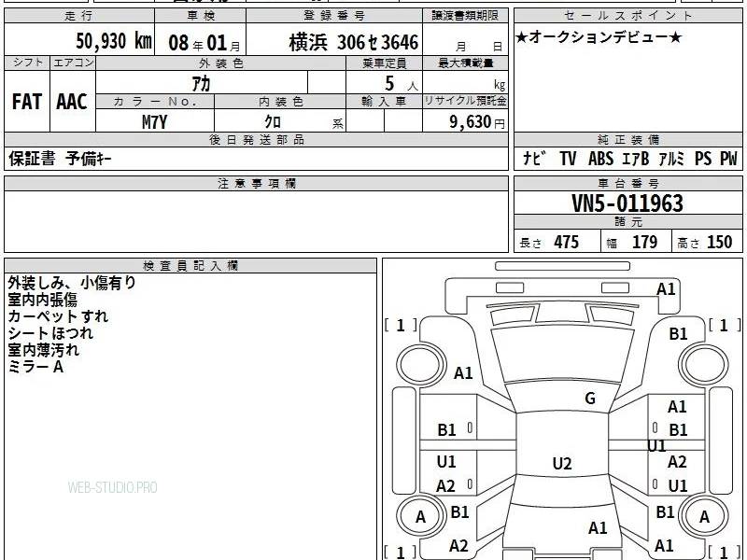Image resolution: width=747 pixels, height=560 pixels.
Task: Click the エアコン header
Action: [73, 63]
